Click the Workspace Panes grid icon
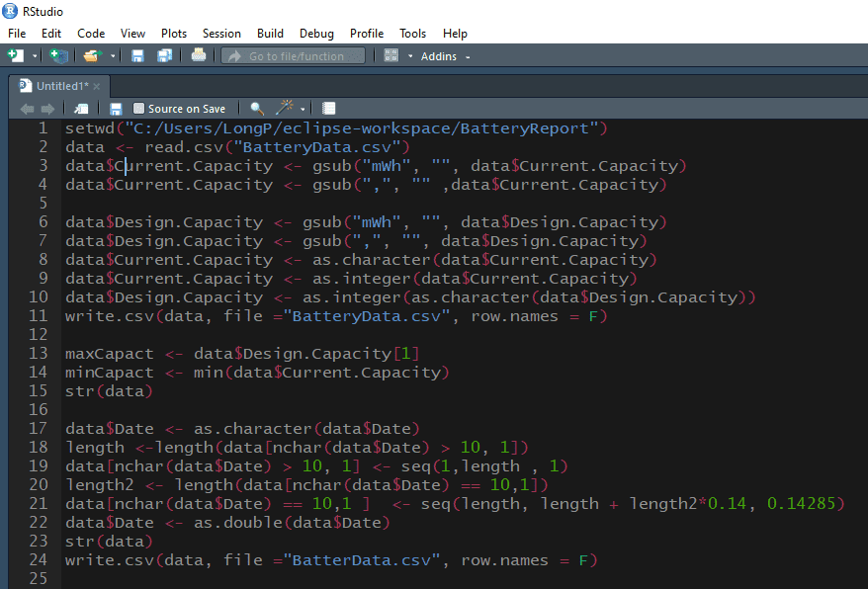The width and height of the screenshot is (868, 589). pyautogui.click(x=391, y=55)
